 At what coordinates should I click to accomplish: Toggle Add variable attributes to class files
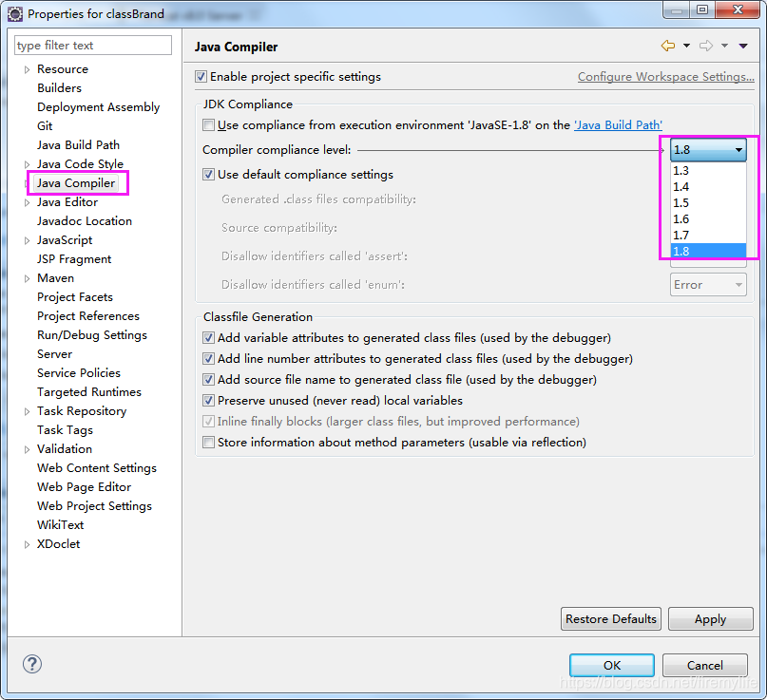pyautogui.click(x=208, y=338)
